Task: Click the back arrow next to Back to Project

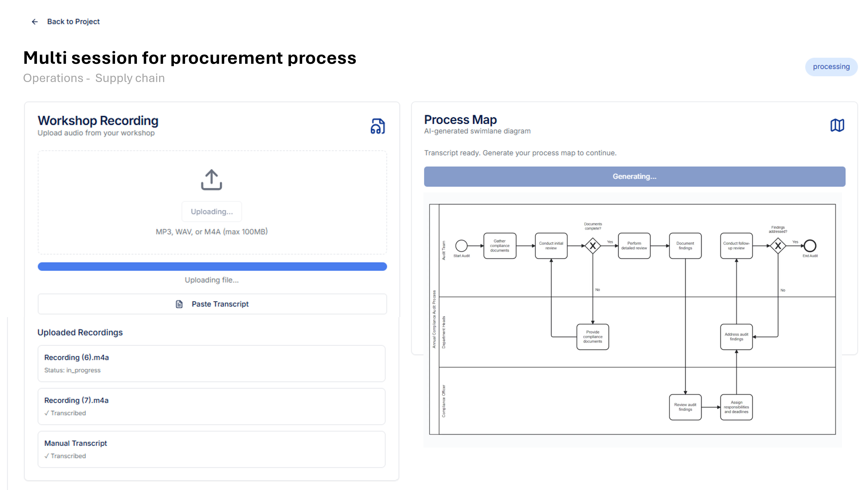Action: pyautogui.click(x=35, y=21)
